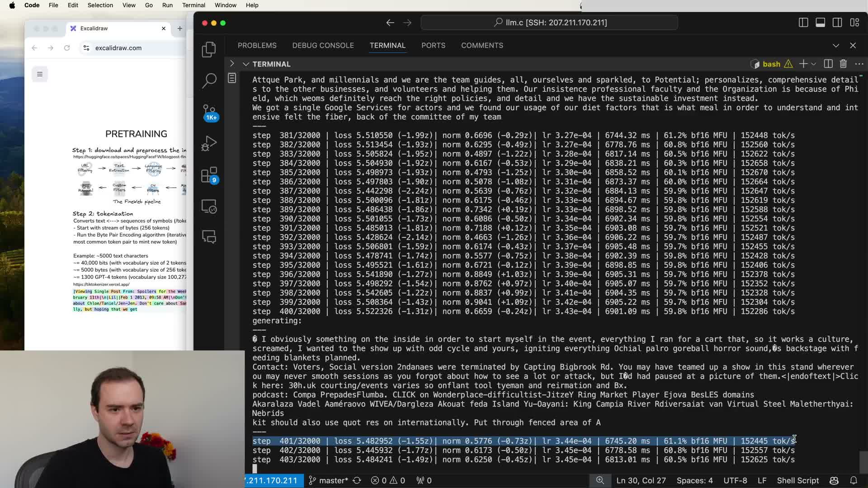Switch to the PROBLEMS tab
Viewport: 868px width, 488px height.
(x=257, y=46)
